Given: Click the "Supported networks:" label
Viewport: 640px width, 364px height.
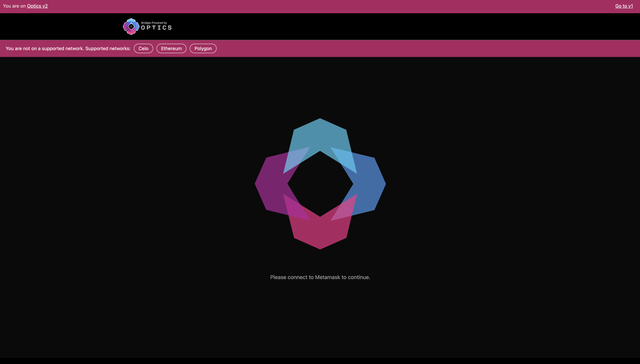Looking at the screenshot, I should click(108, 49).
